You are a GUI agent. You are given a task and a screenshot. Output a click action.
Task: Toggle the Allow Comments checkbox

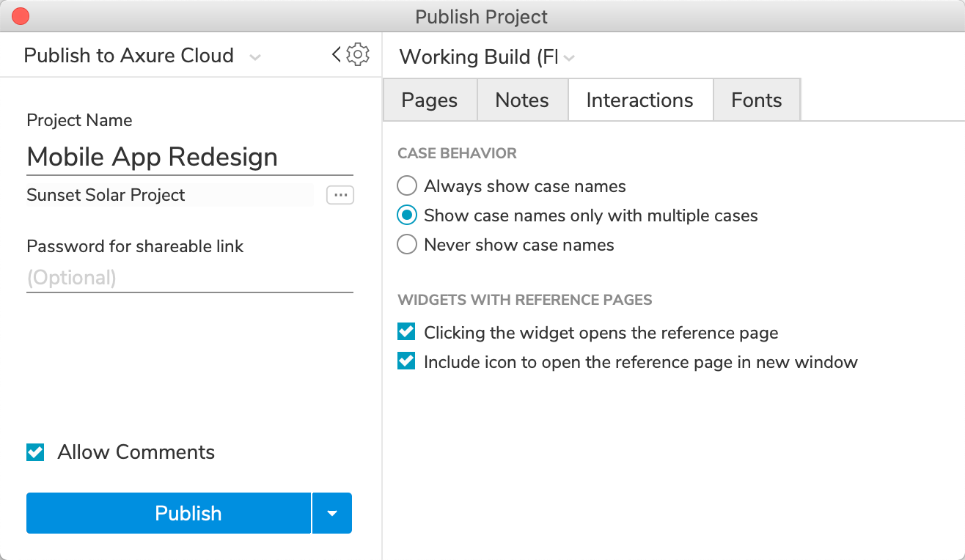coord(35,452)
